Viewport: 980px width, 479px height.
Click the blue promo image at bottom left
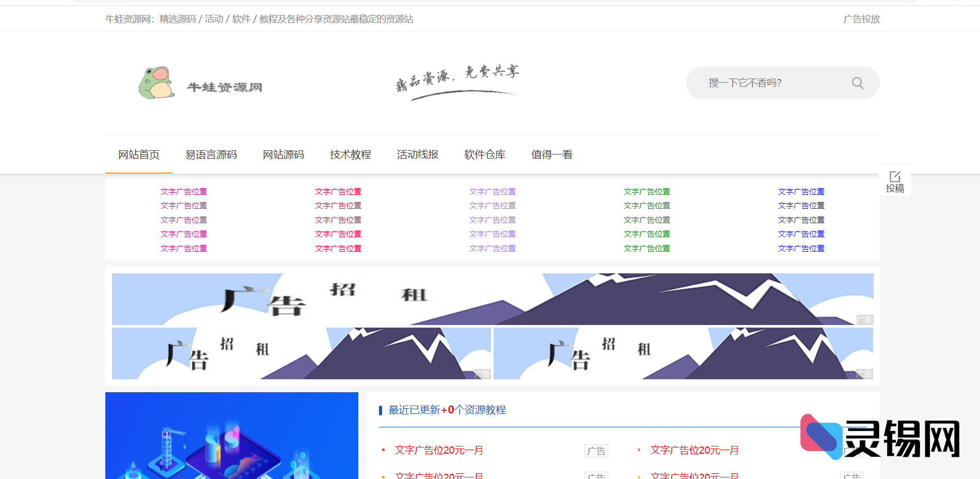(x=231, y=436)
